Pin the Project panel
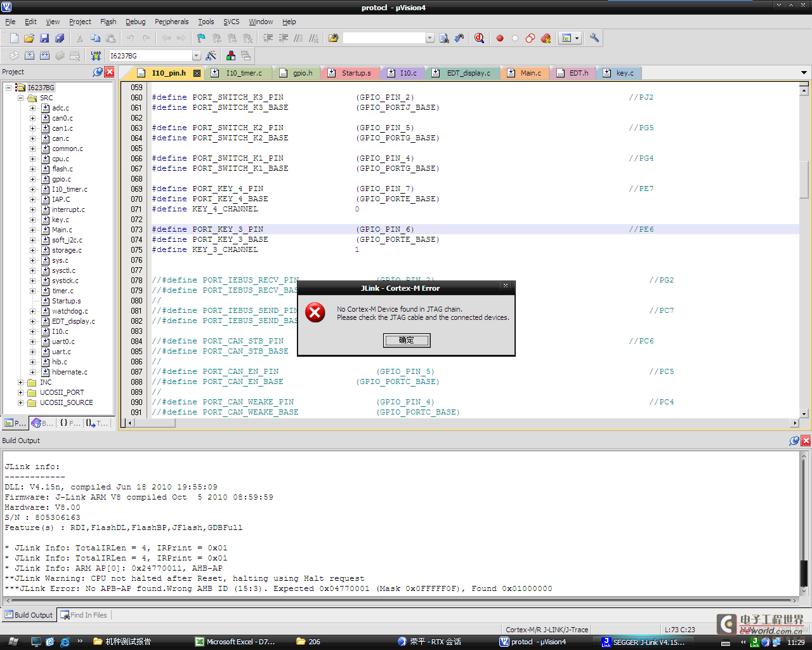The width and height of the screenshot is (812, 650). [98, 72]
